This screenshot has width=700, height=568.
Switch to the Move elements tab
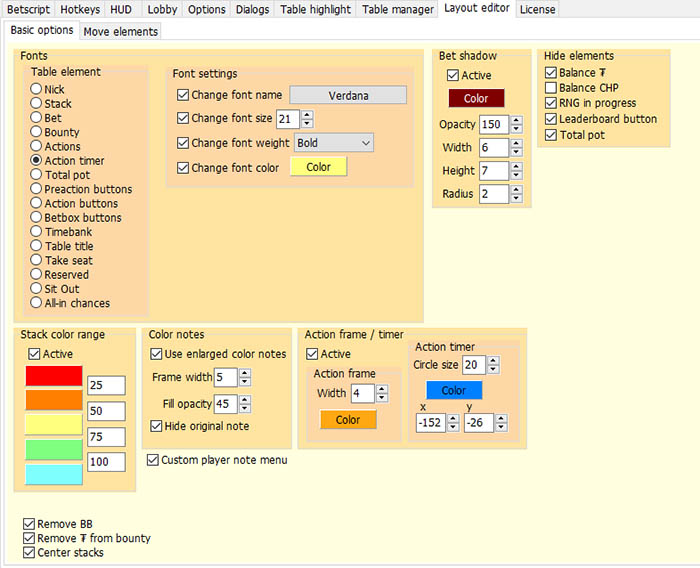tap(120, 31)
